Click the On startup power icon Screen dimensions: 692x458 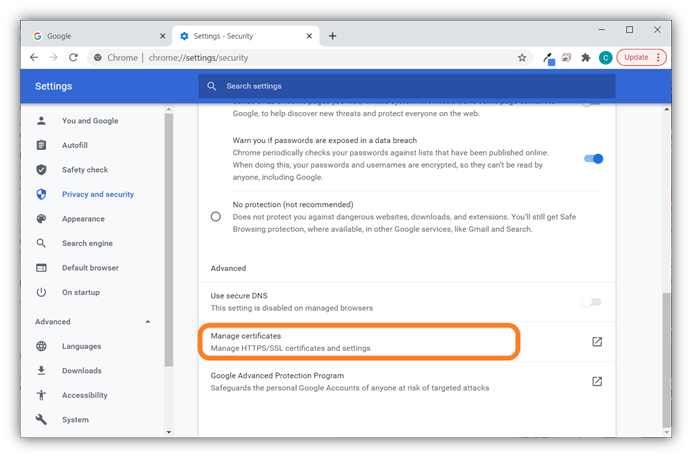click(41, 292)
